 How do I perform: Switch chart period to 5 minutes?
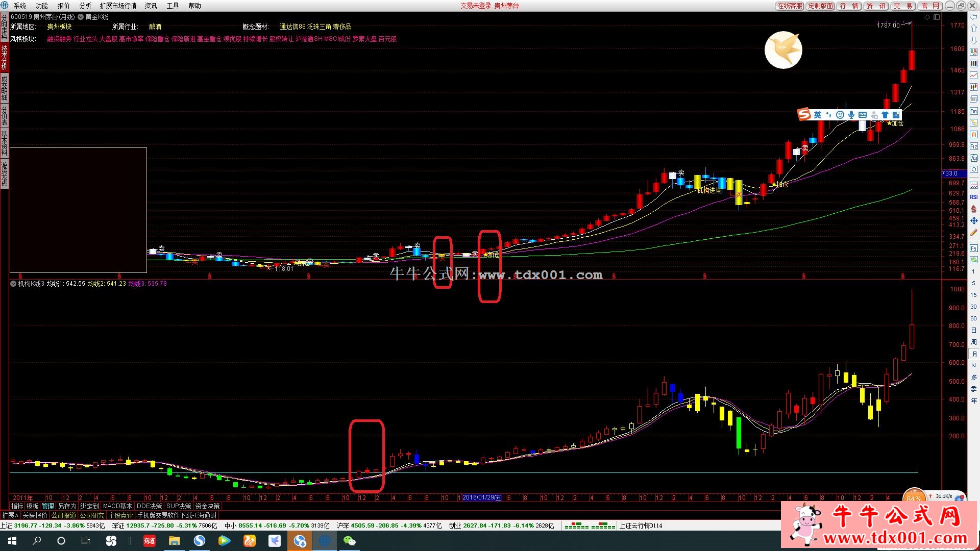[x=974, y=283]
